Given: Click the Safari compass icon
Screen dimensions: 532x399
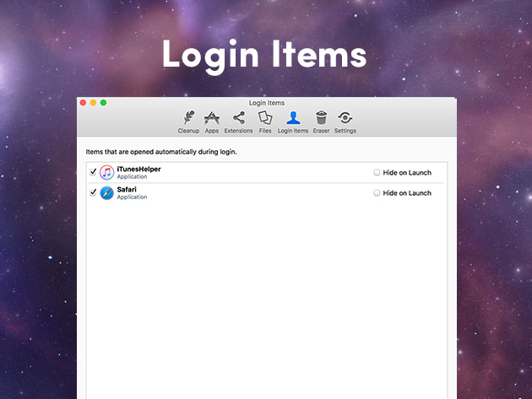Looking at the screenshot, I should 107,193.
